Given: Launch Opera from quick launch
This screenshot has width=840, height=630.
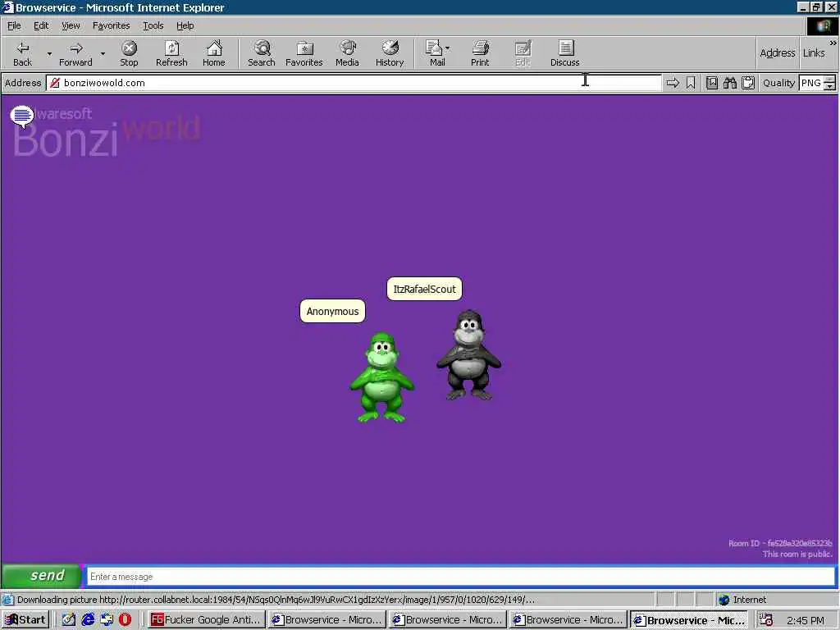Looking at the screenshot, I should point(125,619).
